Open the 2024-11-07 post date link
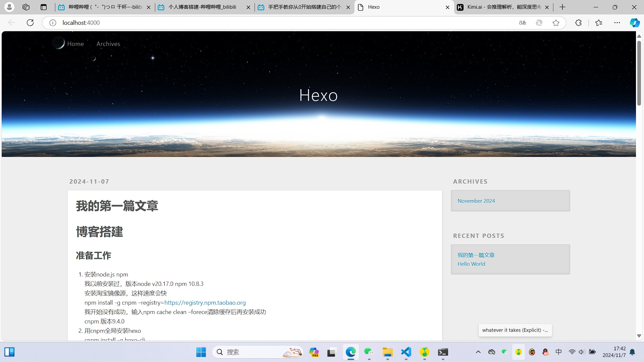The image size is (644, 362). [x=89, y=181]
